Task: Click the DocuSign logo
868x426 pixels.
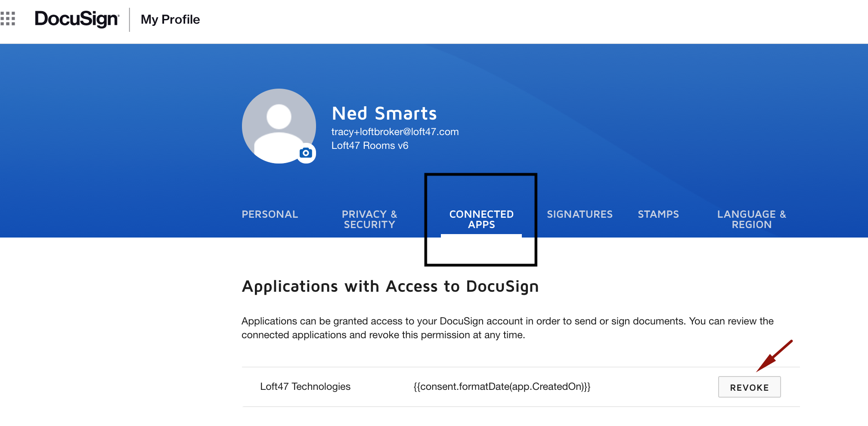Action: (77, 19)
